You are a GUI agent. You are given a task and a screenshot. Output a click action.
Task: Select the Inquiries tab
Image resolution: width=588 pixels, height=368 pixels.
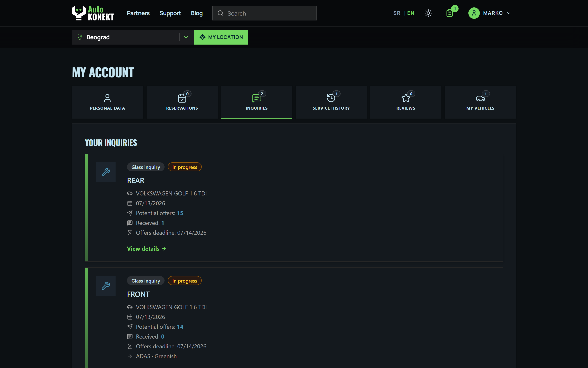(257, 102)
